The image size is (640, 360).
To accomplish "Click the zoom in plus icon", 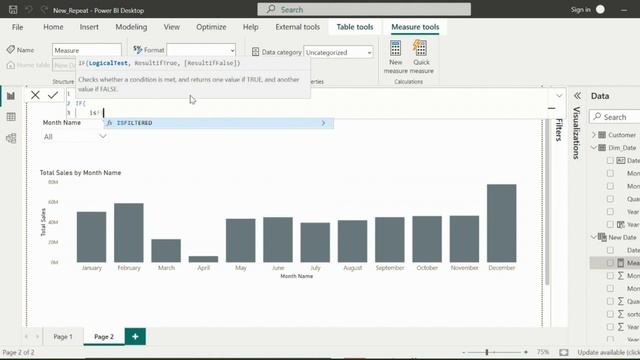I will point(526,352).
